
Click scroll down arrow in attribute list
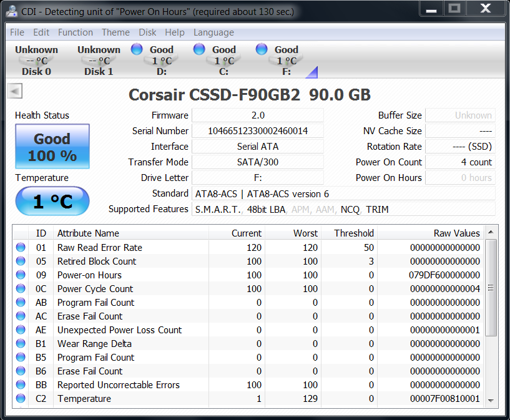coord(491,400)
